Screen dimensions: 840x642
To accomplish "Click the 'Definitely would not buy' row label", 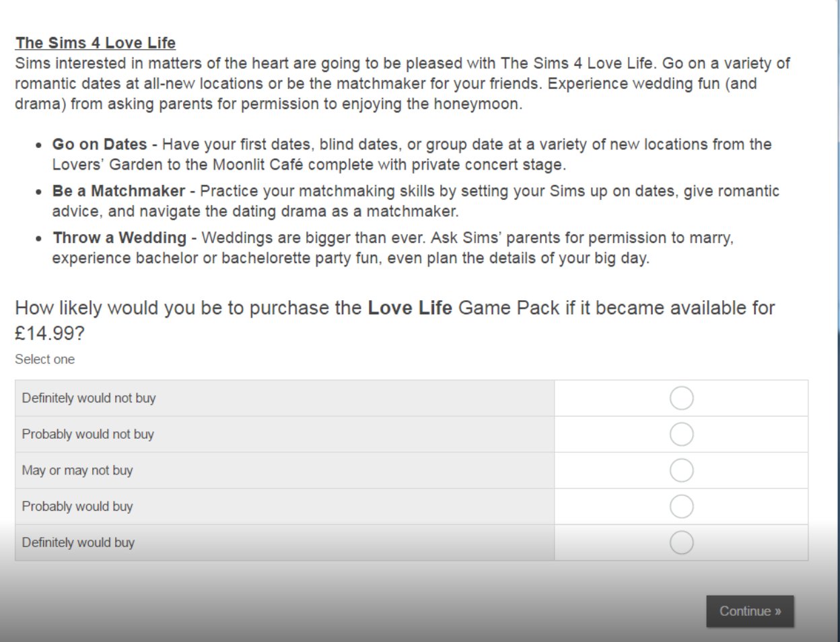I will pos(89,398).
